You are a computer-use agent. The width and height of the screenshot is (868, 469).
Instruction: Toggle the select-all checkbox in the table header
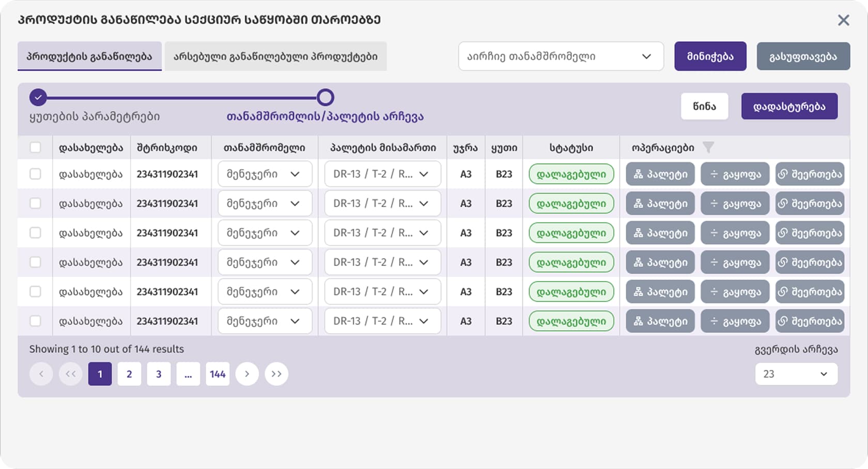coord(36,147)
